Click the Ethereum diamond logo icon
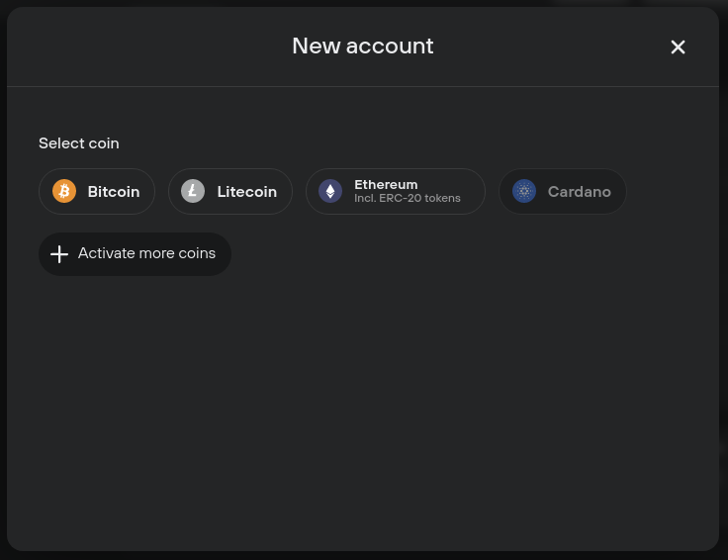The height and width of the screenshot is (560, 728). coord(330,191)
